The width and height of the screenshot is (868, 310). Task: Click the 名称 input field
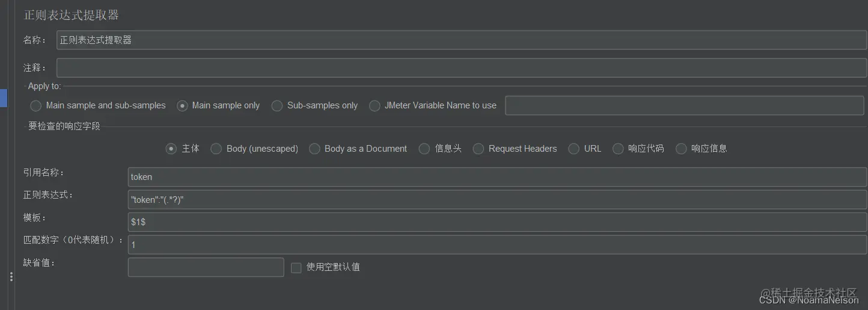click(461, 40)
